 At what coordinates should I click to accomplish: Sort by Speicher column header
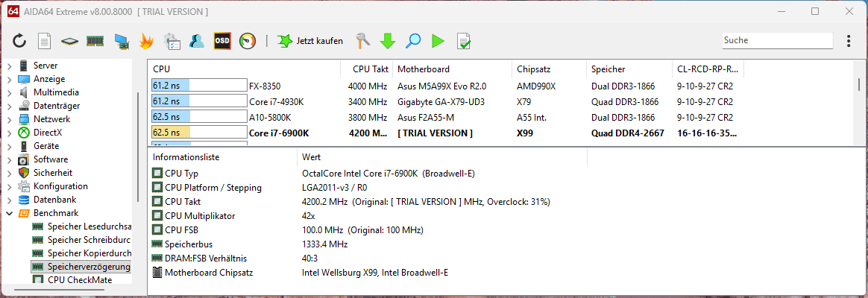pyautogui.click(x=629, y=69)
